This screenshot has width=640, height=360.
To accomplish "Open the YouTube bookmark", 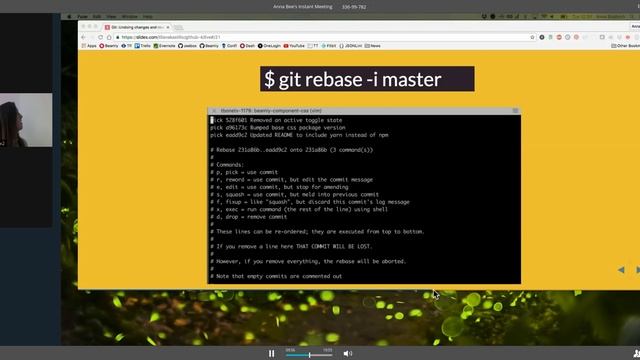I will coord(294,46).
